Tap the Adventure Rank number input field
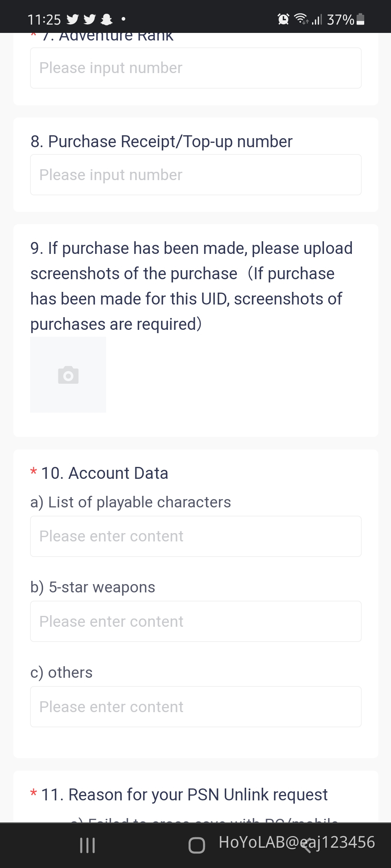 [x=195, y=68]
